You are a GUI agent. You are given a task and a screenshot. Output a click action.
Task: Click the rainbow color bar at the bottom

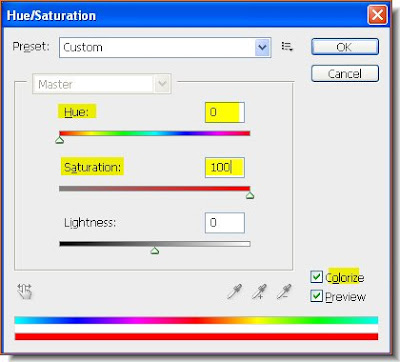pos(196,320)
